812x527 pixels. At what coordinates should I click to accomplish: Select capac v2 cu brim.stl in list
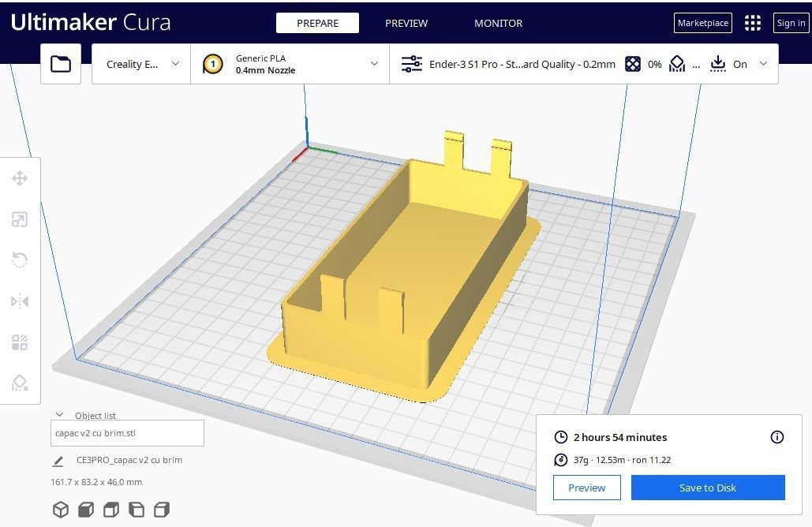coord(127,433)
